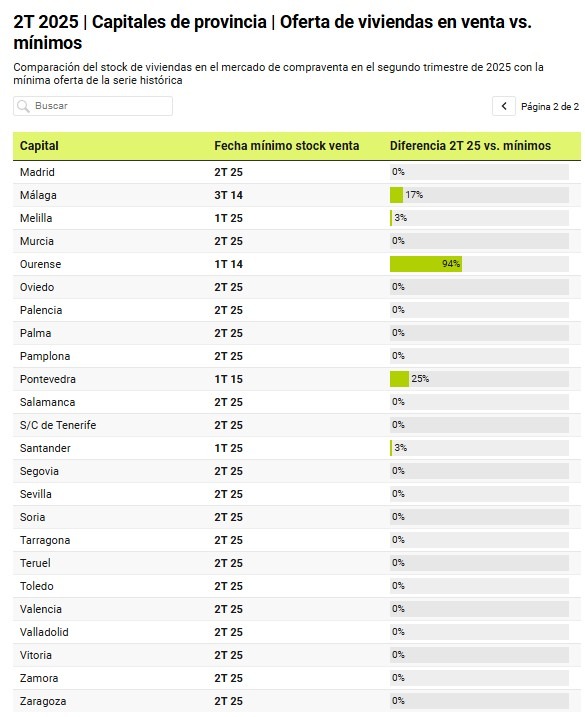Sort by the Capital column header
Screen dimensions: 585x717
(39, 146)
